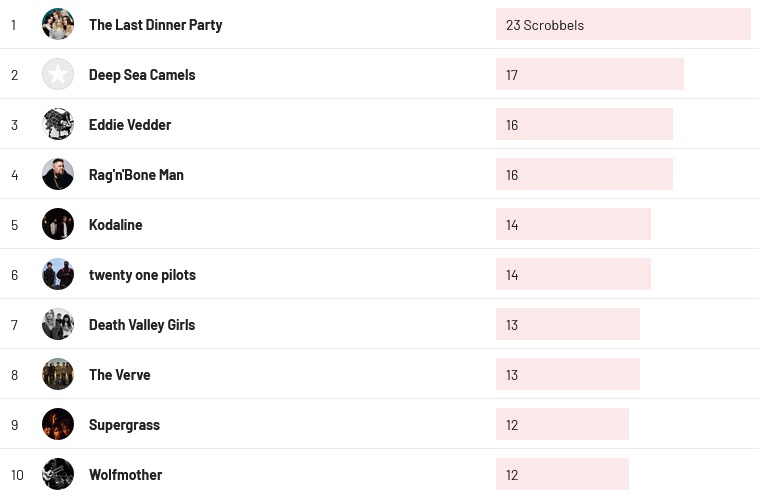Select the twenty one pilots link
Image resolution: width=759 pixels, height=497 pixels.
[x=142, y=275]
